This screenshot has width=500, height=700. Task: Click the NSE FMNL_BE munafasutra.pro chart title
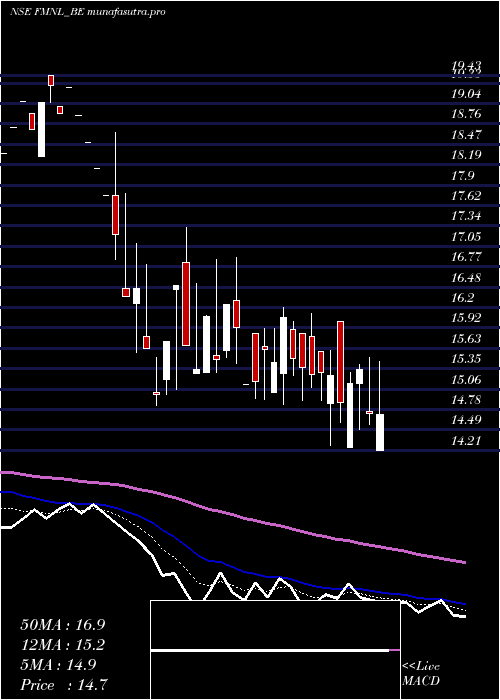88,12
